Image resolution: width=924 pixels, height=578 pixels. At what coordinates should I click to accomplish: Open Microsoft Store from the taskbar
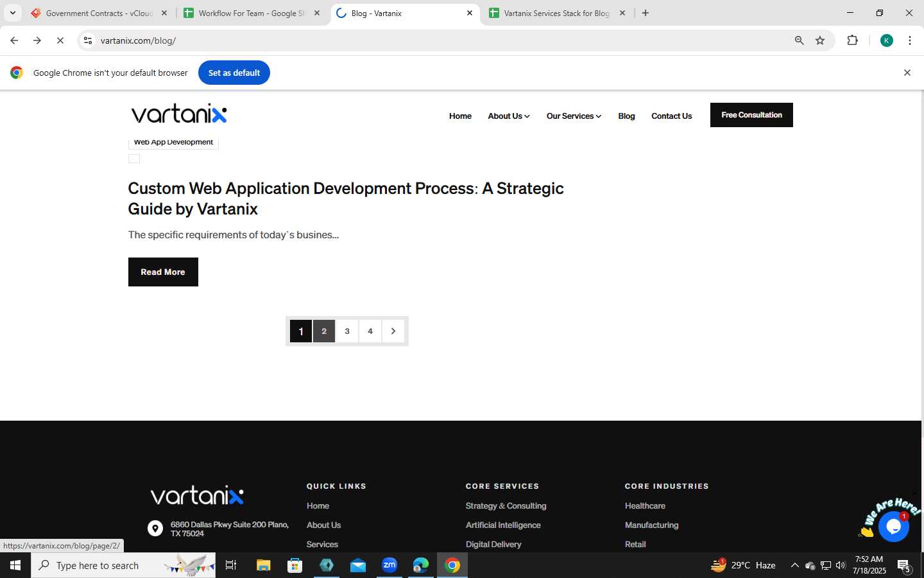tap(295, 565)
